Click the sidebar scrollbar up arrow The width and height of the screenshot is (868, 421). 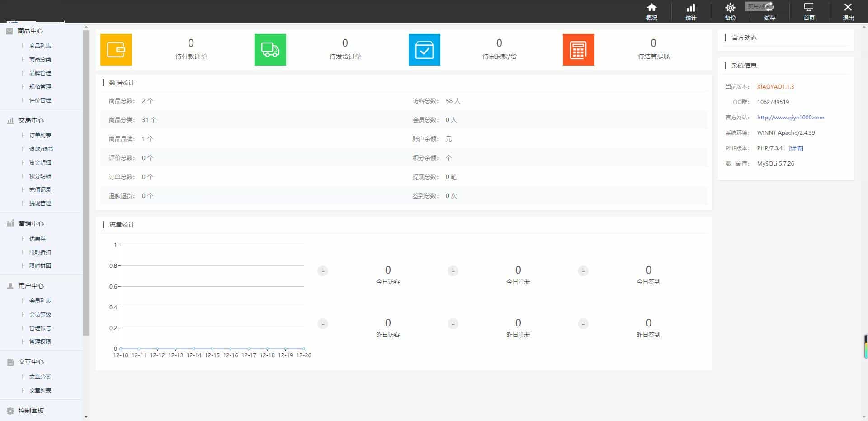click(x=86, y=27)
